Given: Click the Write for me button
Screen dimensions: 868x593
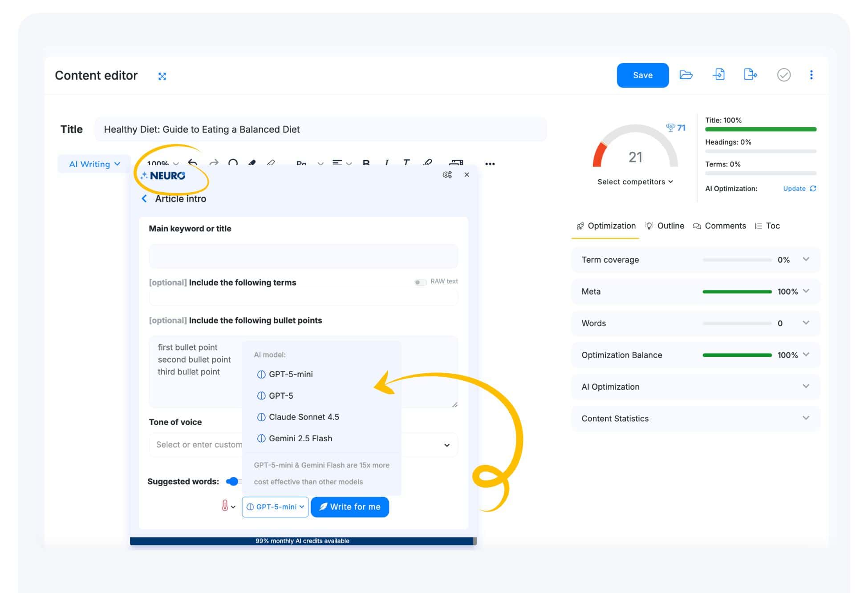Looking at the screenshot, I should pyautogui.click(x=350, y=507).
